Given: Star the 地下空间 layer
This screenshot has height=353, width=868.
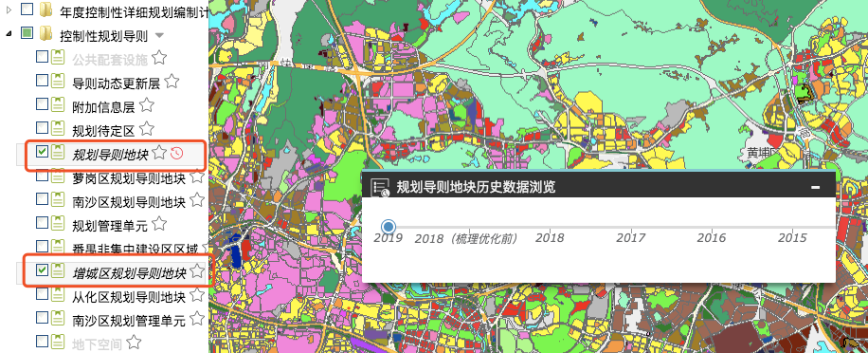Looking at the screenshot, I should click(134, 343).
